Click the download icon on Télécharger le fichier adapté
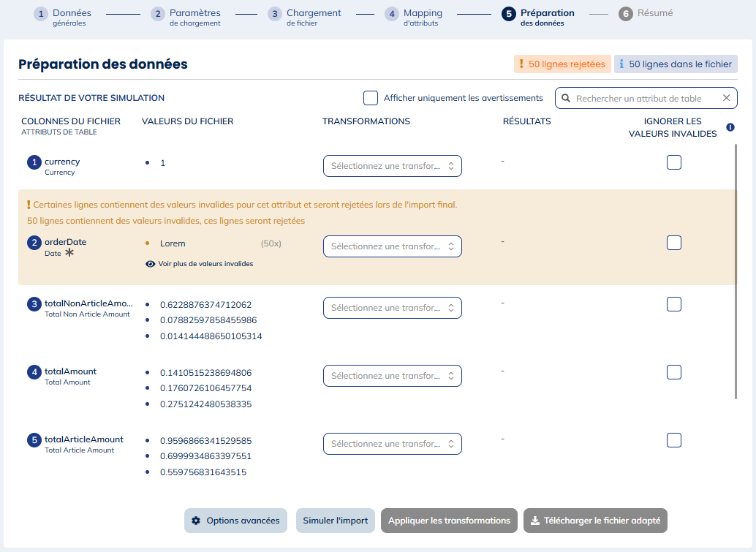This screenshot has height=552, width=756. (535, 521)
